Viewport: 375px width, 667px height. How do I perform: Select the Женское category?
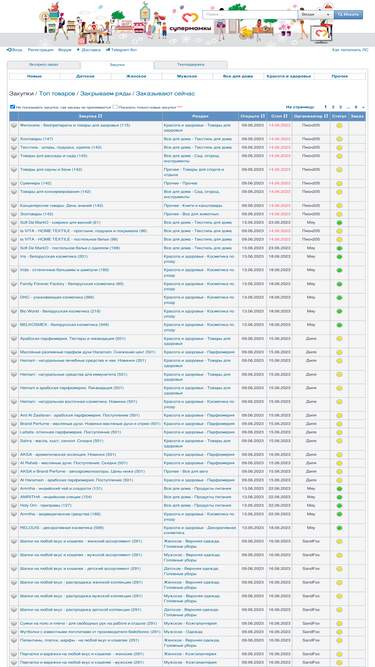(136, 76)
